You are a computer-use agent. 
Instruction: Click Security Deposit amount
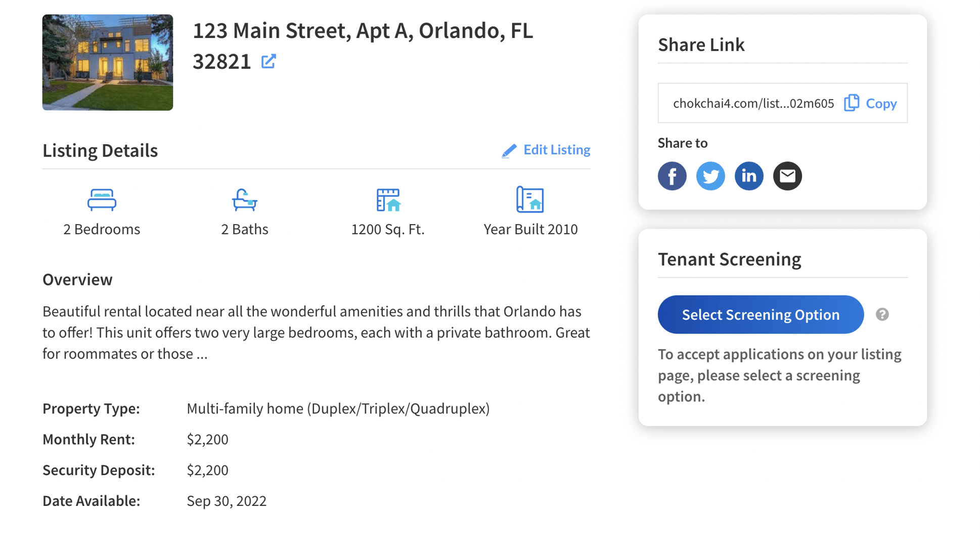(x=207, y=470)
